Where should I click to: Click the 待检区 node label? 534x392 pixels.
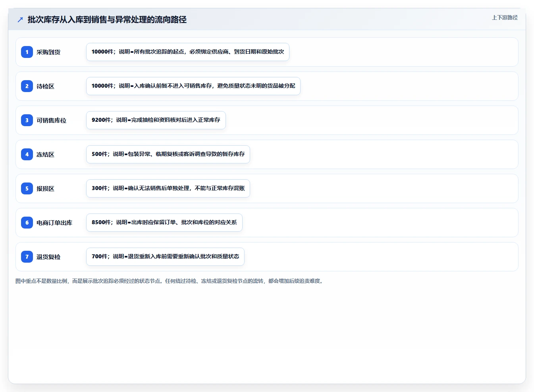coord(45,86)
